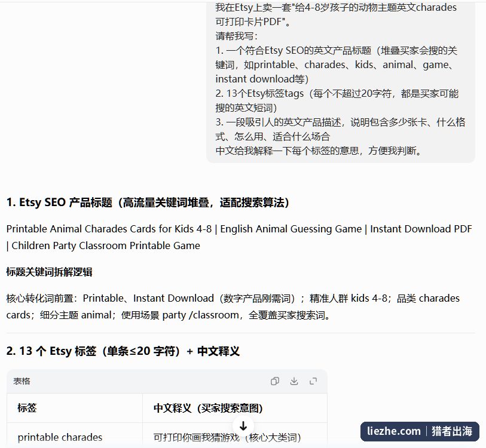The image size is (486, 448).
Task: Copy the table with the copy icon
Action: pos(274,381)
